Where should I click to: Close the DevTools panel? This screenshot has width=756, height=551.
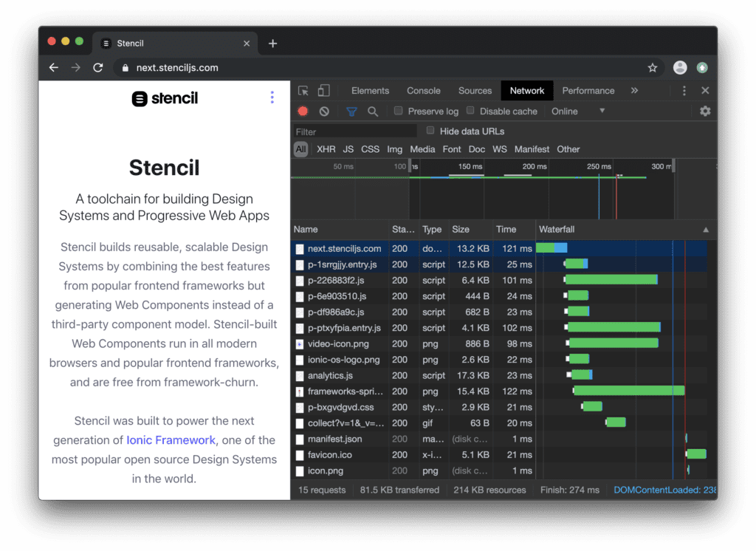pyautogui.click(x=705, y=91)
